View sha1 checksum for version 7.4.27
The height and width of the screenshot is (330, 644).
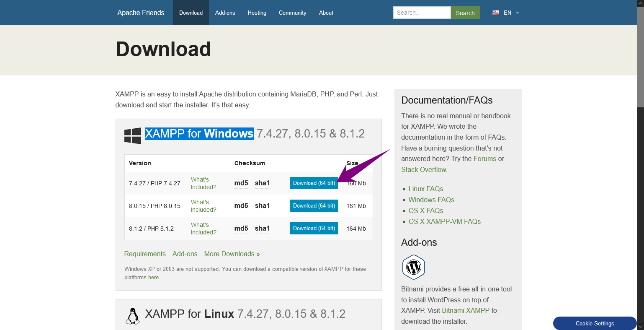[262, 183]
